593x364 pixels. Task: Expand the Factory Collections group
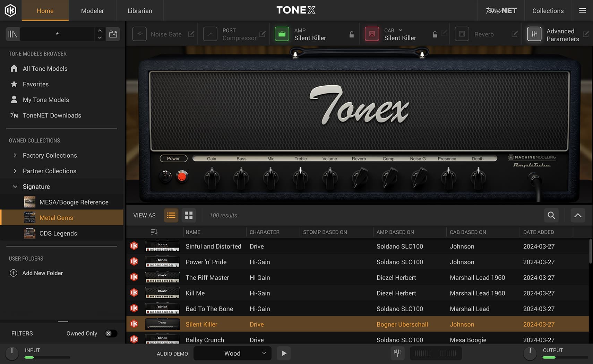[50, 155]
